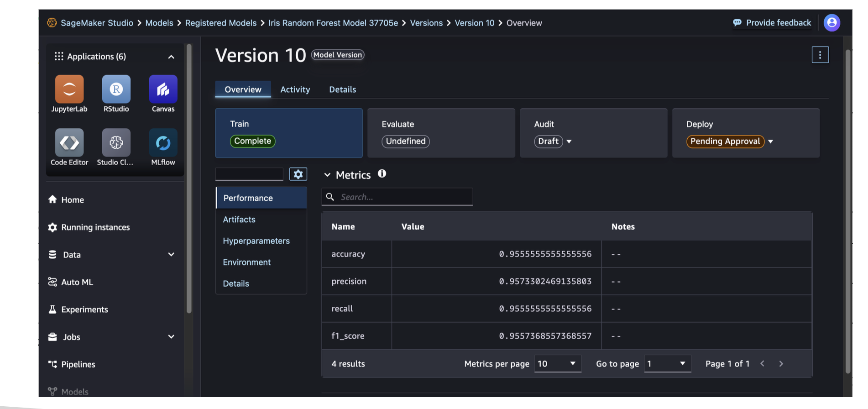Open Code Editor application
The height and width of the screenshot is (409, 868).
tap(69, 143)
